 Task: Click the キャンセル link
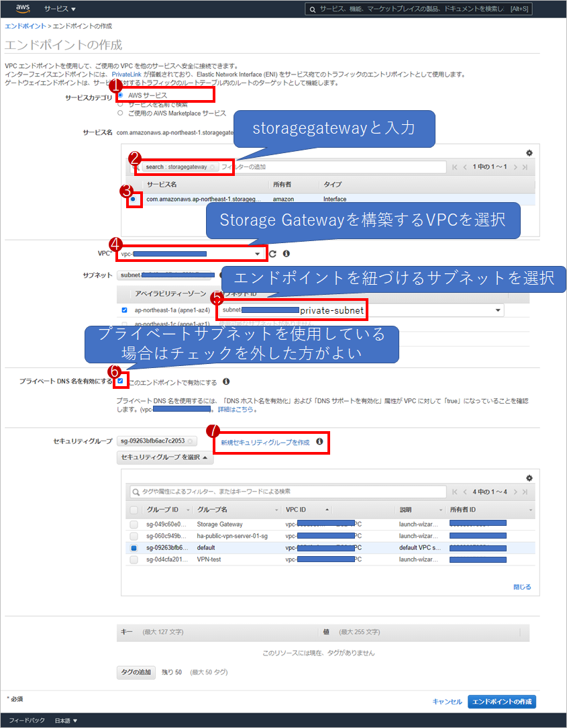[448, 702]
